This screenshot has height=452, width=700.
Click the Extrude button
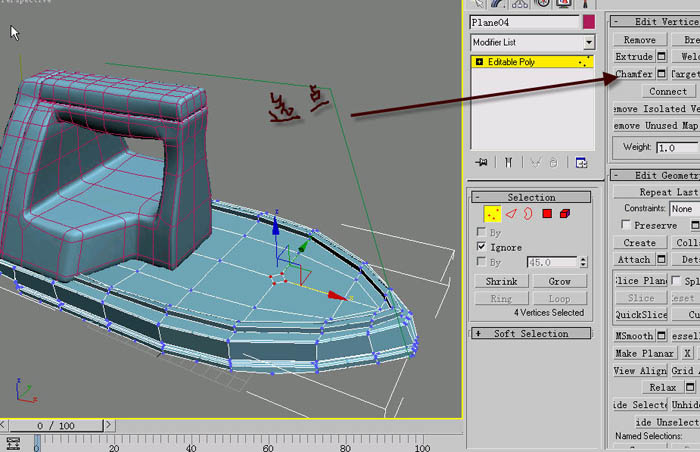pos(634,56)
